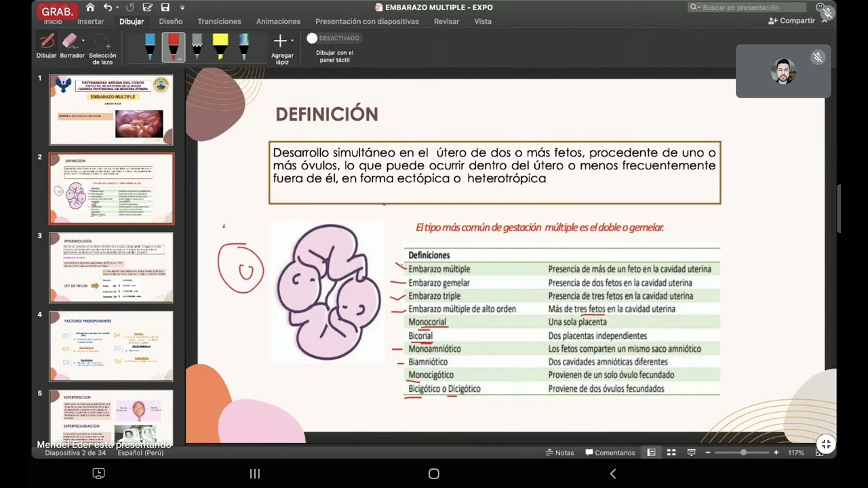Undo the last action
This screenshot has width=868, height=488.
(x=107, y=7)
